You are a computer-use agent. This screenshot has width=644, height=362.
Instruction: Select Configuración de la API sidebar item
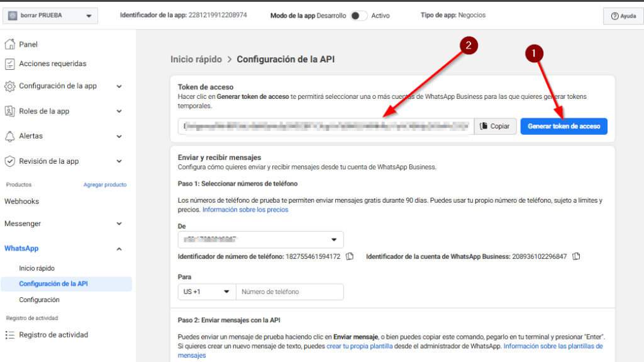pos(66,284)
